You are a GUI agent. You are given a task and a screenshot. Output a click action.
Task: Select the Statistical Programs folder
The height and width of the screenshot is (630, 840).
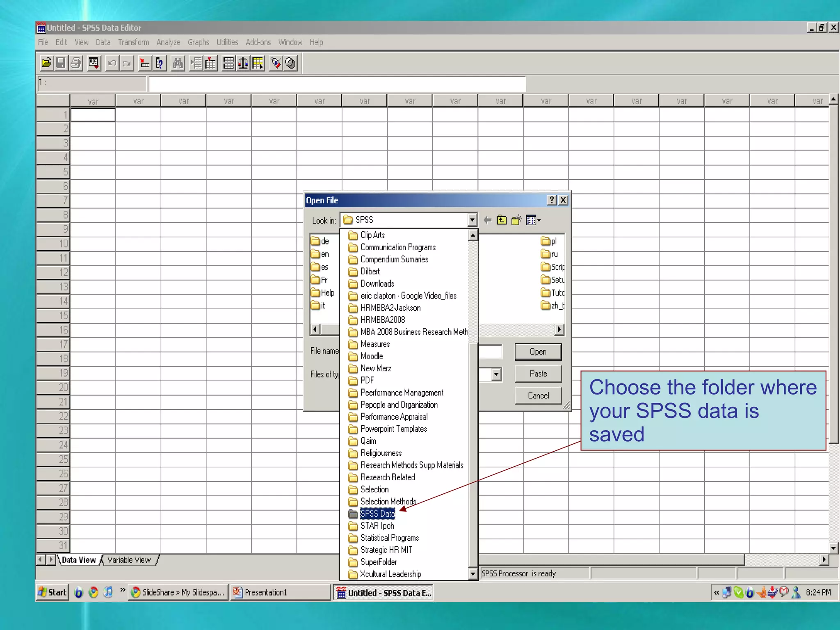click(390, 538)
